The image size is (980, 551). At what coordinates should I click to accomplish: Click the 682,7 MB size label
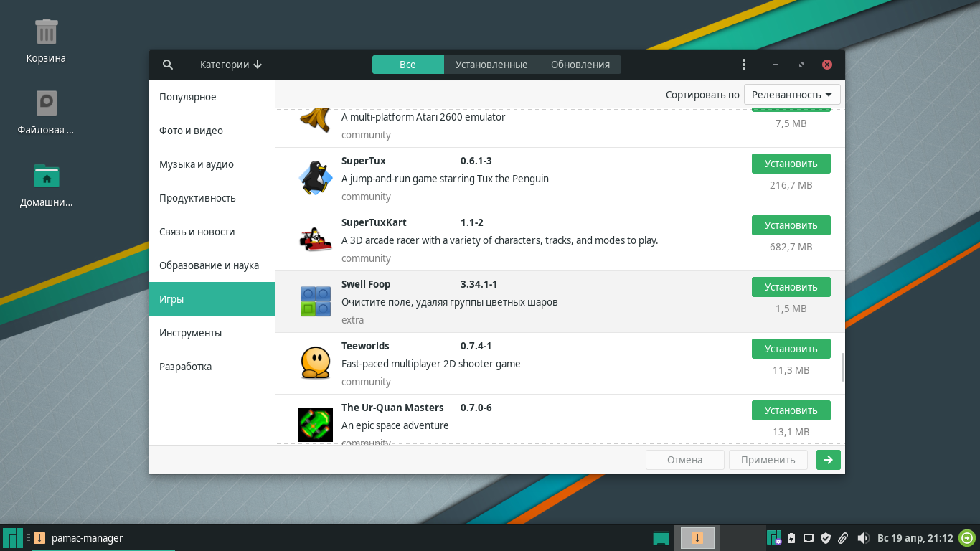pos(791,247)
